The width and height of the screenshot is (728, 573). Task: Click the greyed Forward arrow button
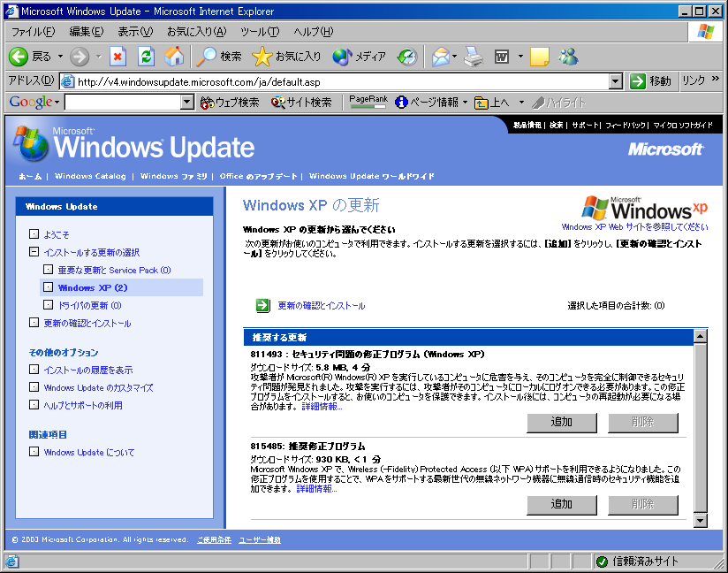click(x=80, y=57)
